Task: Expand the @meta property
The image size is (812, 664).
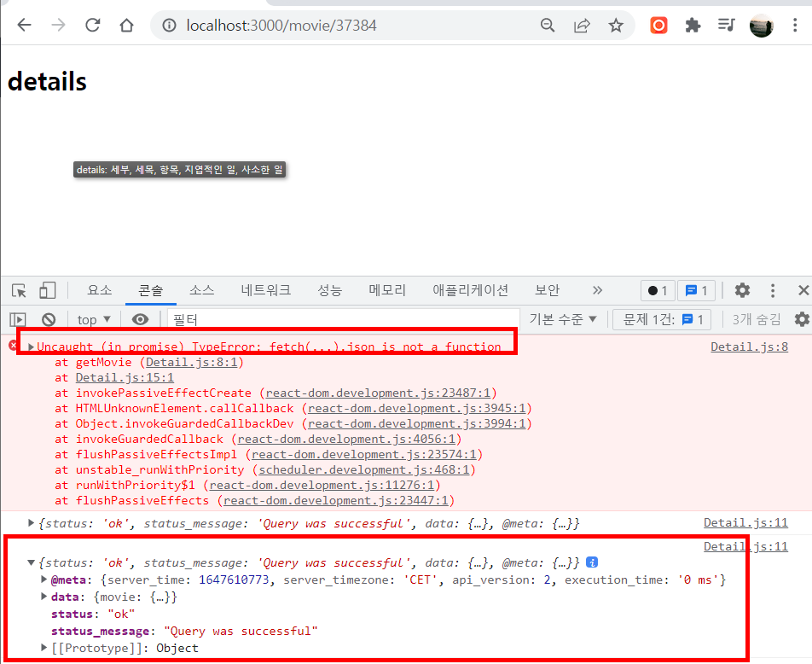Action: click(44, 580)
